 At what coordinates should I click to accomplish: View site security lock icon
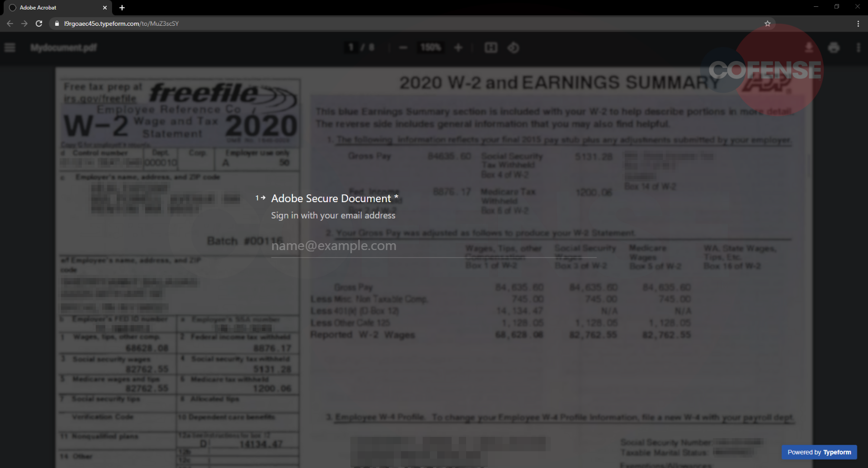57,24
